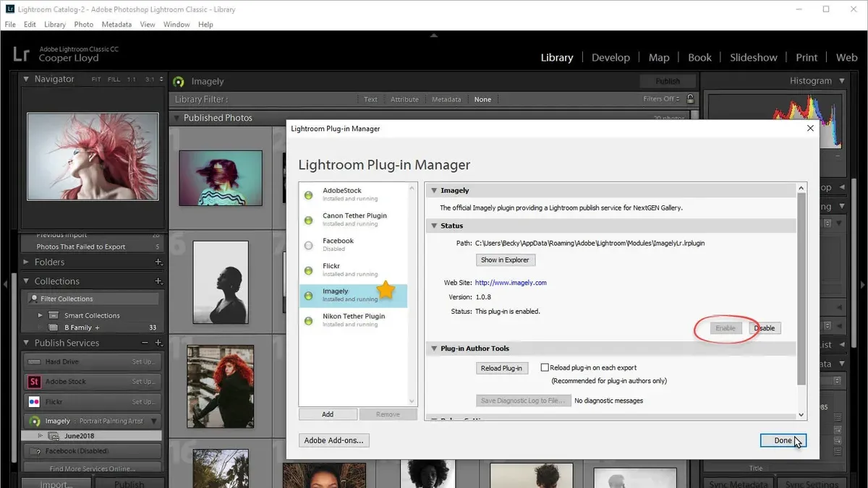Click AdobeStock plug-in status indicator
Viewport: 868px width, 488px height.
pyautogui.click(x=309, y=194)
